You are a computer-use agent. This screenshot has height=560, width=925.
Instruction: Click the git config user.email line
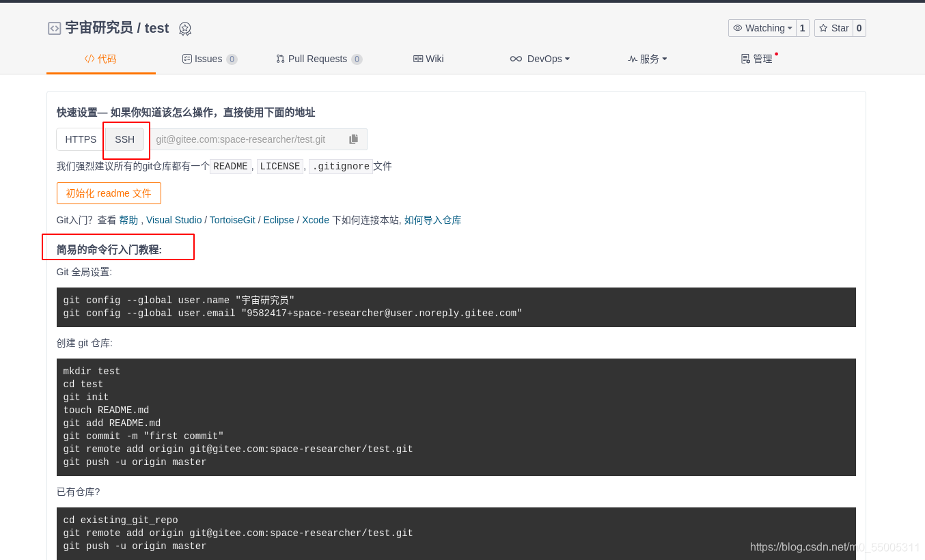[292, 313]
